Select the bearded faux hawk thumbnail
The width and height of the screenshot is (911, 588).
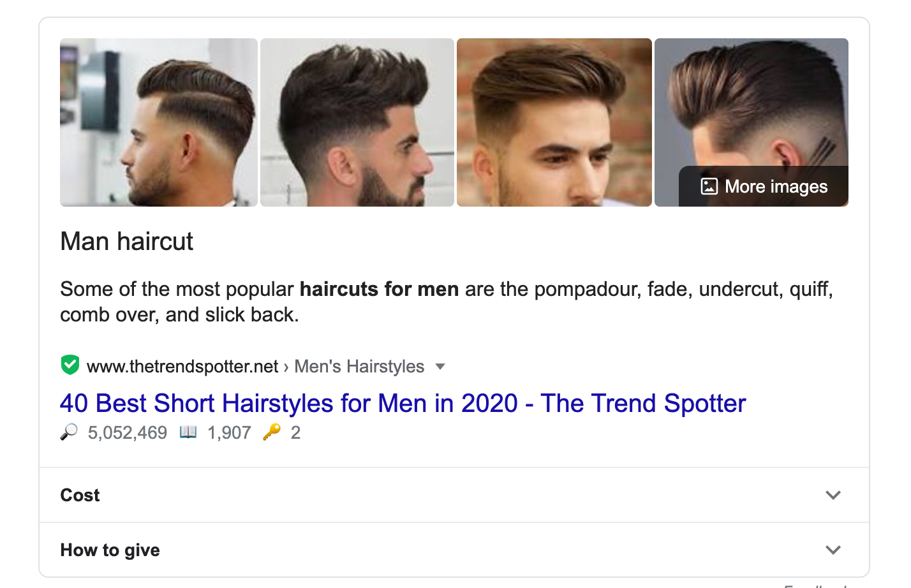point(357,122)
